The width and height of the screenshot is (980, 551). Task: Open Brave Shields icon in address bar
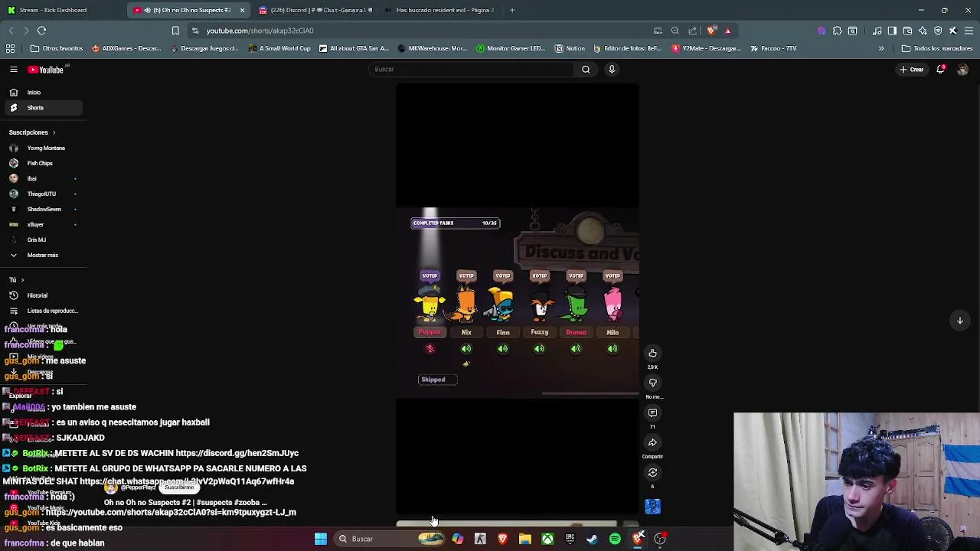tap(711, 31)
